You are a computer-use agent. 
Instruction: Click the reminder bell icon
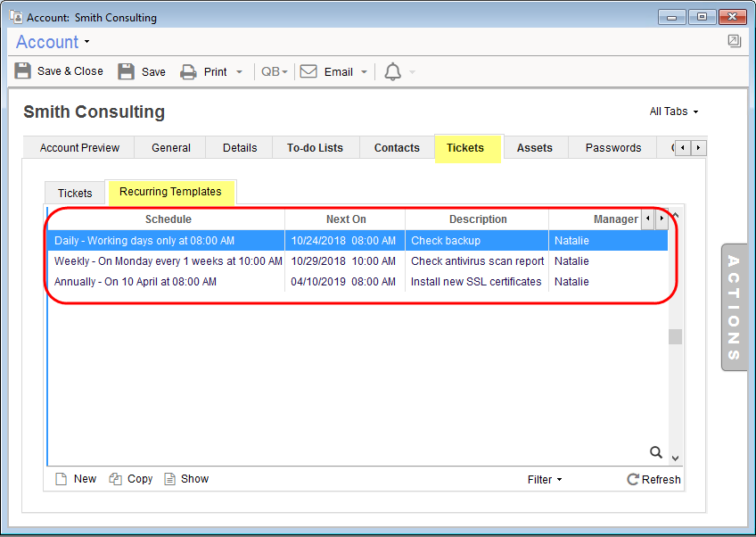click(392, 72)
